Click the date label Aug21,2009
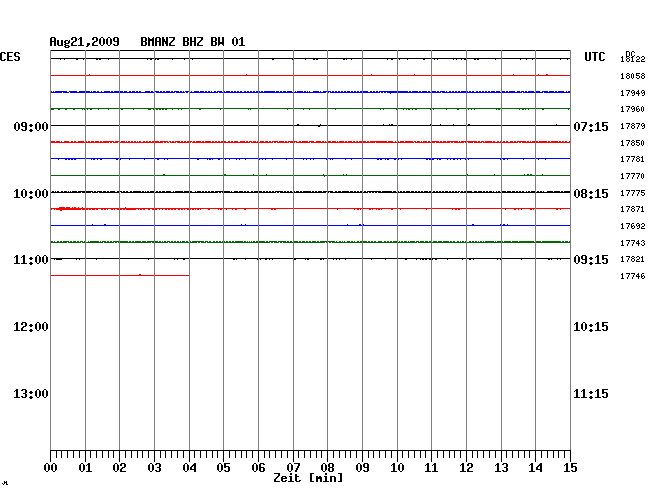Image resolution: width=650 pixels, height=494 pixels. pyautogui.click(x=84, y=42)
